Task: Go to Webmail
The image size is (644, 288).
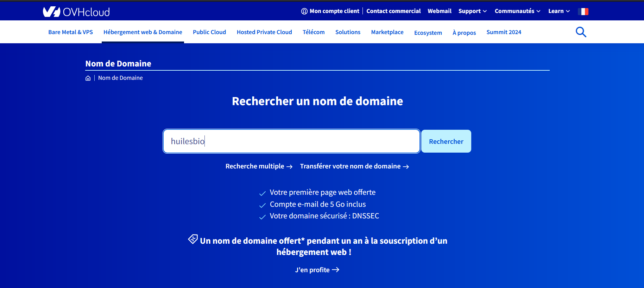Action: coord(439,11)
